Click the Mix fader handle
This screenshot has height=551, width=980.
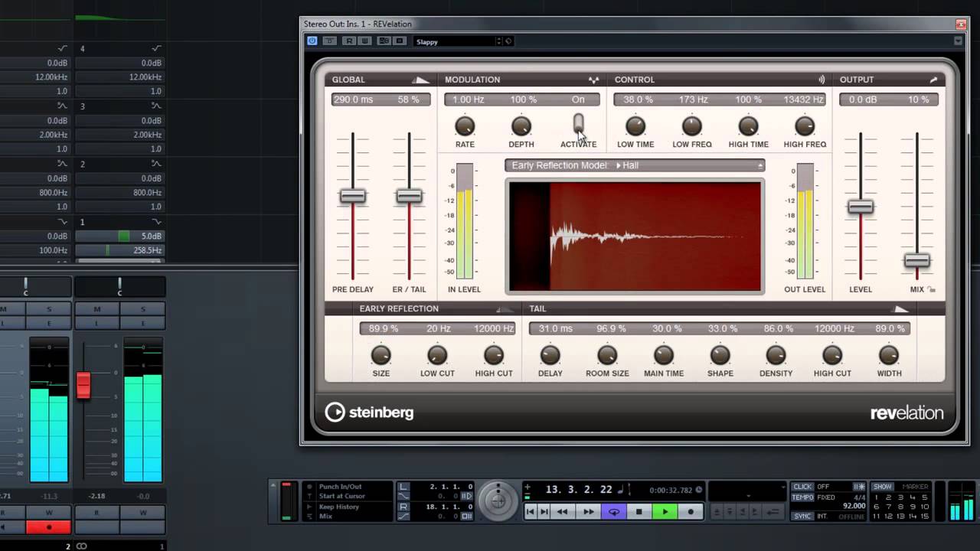click(x=917, y=261)
